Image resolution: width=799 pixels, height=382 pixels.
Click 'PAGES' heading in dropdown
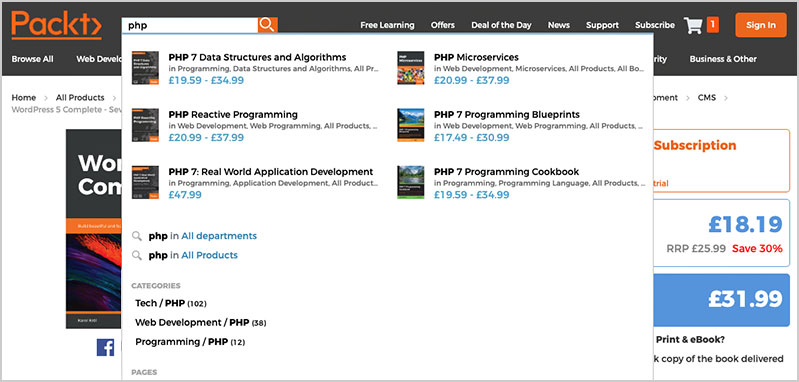click(144, 372)
